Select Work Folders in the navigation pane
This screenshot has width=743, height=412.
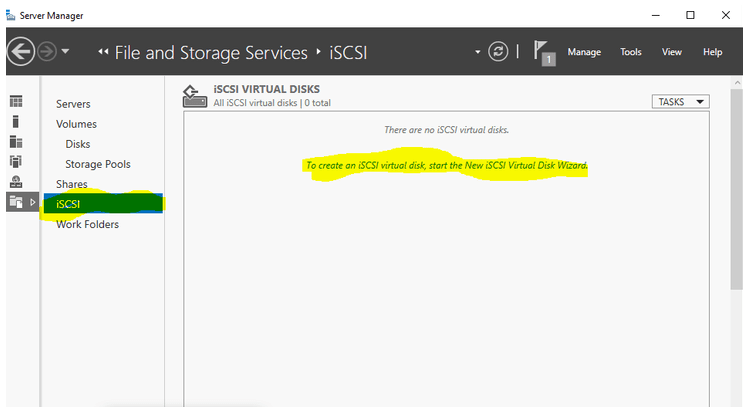tap(87, 224)
